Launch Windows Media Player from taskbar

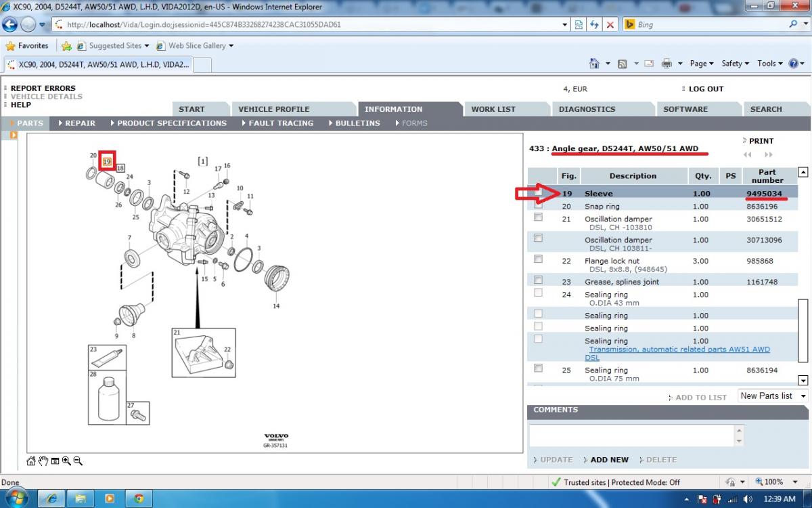[110, 499]
